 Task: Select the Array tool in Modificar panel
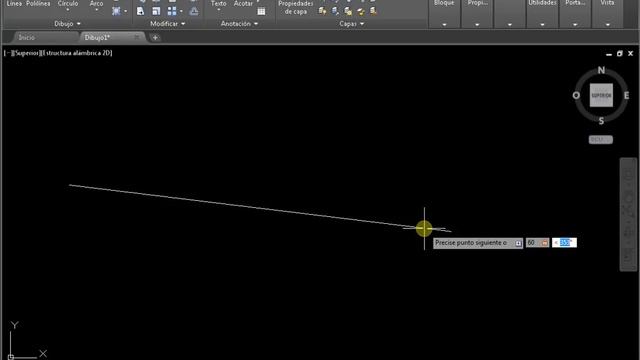point(172,11)
